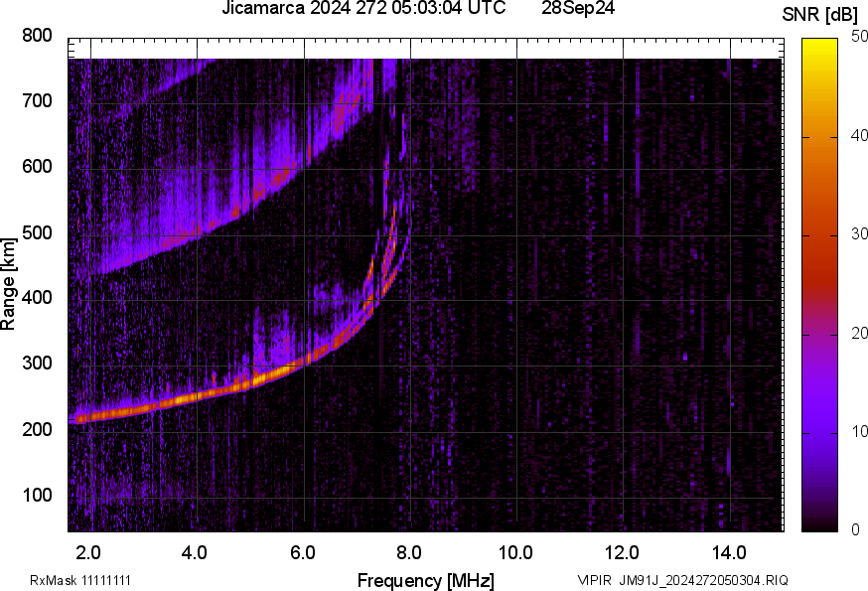Click the 500 range tick label
868x591 pixels.
coord(37,233)
